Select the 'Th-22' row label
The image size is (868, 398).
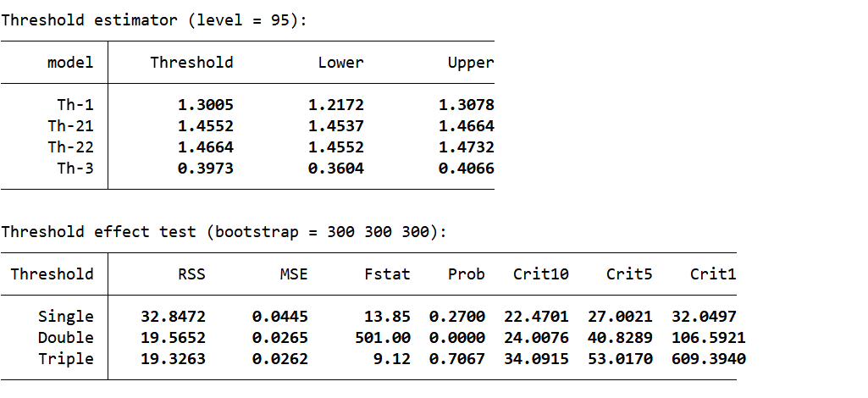point(70,147)
